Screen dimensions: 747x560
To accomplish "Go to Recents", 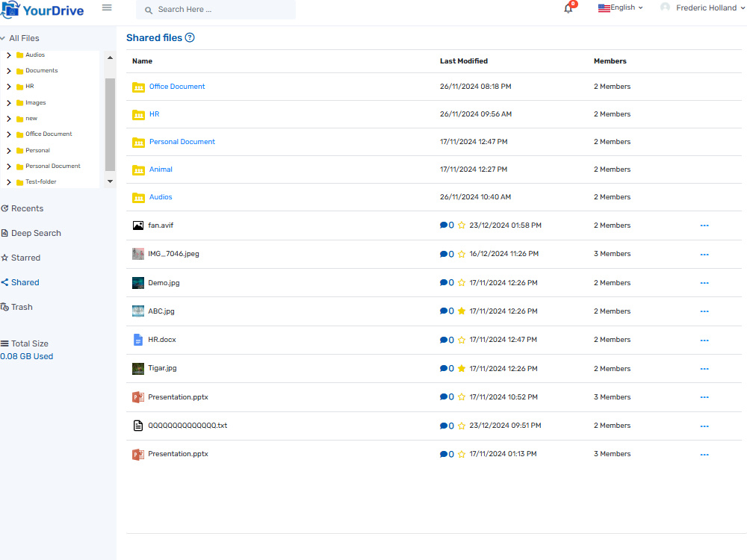I will [x=22, y=208].
